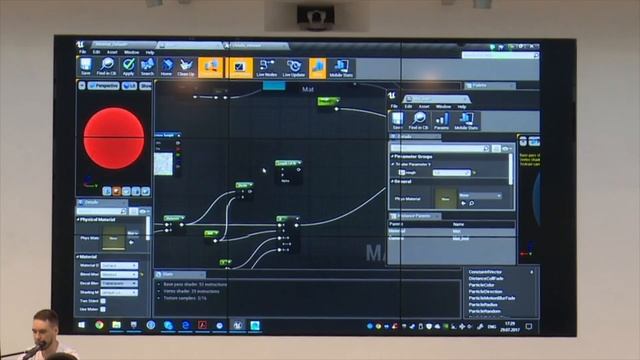Toggle Live Nodes in the toolbar
The image size is (640, 360).
tap(267, 68)
